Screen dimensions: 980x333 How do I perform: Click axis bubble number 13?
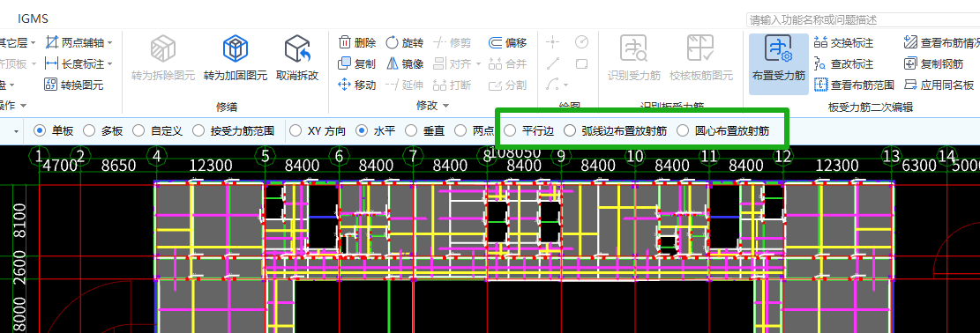(891, 155)
